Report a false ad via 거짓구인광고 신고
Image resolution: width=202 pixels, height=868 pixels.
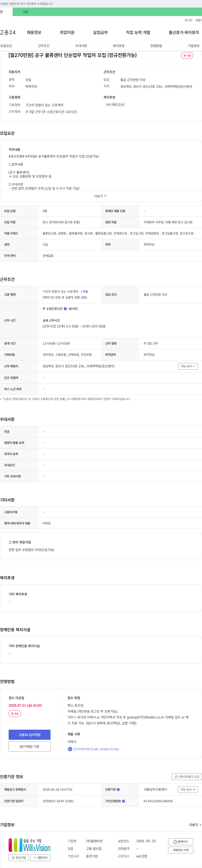pos(187,777)
